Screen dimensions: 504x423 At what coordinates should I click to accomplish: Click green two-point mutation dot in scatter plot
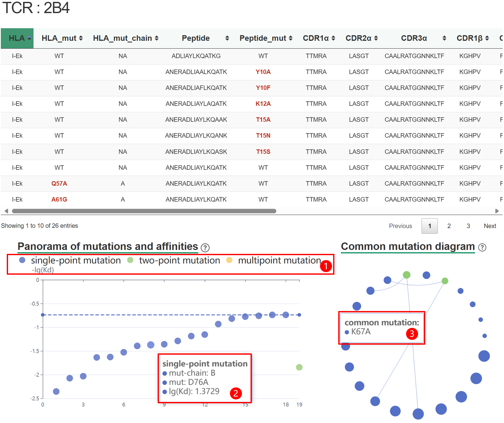(x=299, y=367)
